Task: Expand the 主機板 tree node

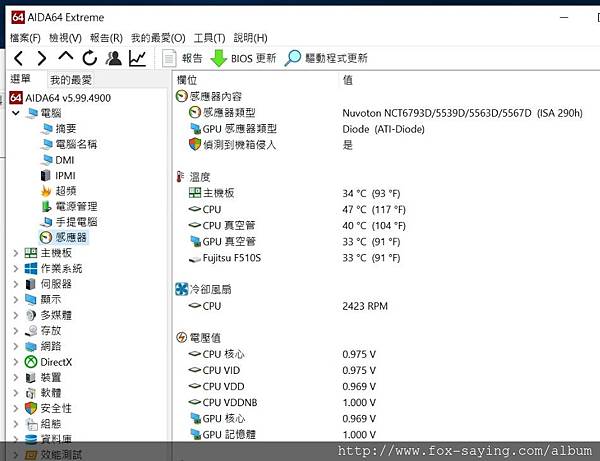Action: pyautogui.click(x=16, y=253)
